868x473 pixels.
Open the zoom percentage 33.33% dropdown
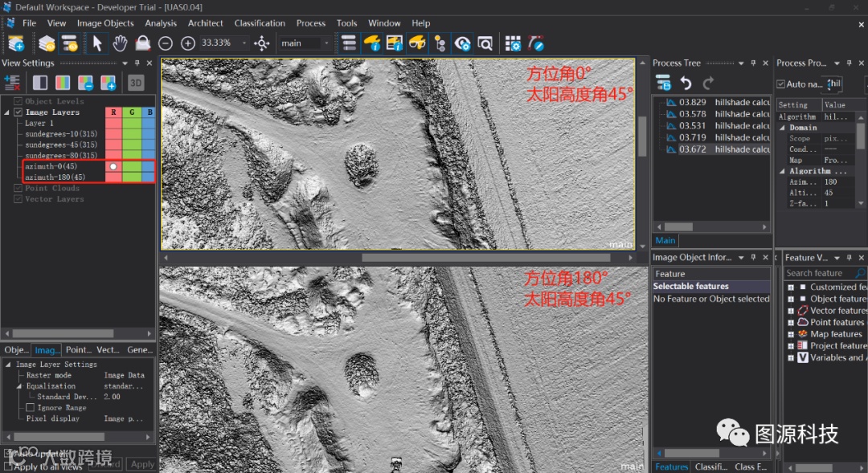244,43
